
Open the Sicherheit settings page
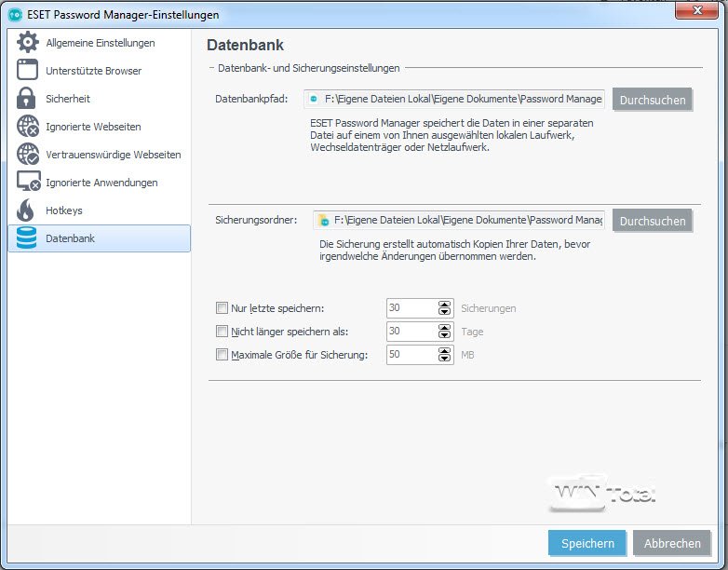(99, 98)
